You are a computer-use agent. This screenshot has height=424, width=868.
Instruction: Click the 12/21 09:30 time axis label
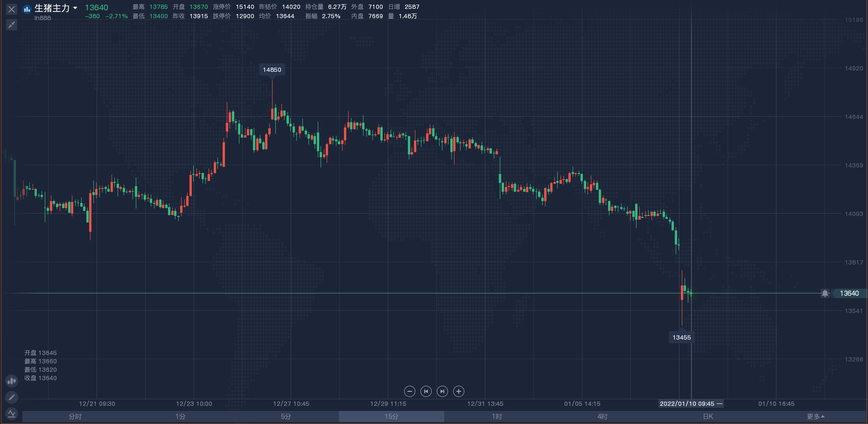97,404
